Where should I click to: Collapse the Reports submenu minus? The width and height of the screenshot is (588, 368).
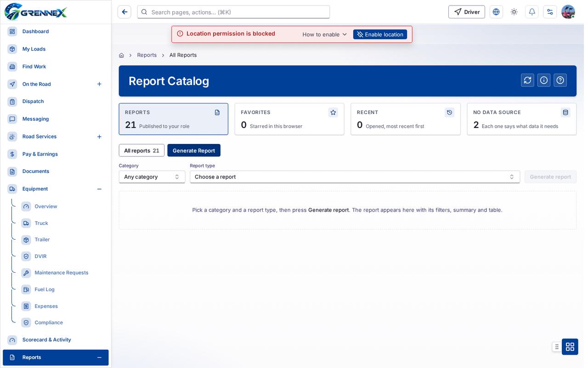pyautogui.click(x=99, y=357)
